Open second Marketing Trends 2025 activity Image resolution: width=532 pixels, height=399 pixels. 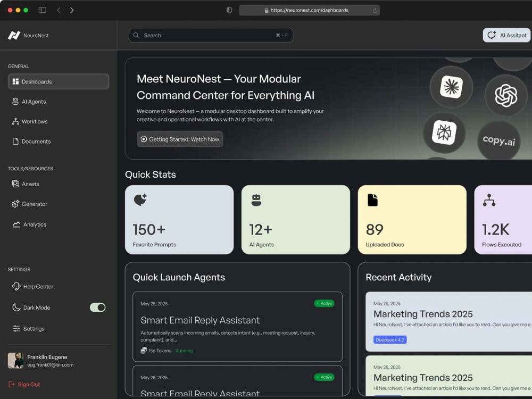coord(448,376)
